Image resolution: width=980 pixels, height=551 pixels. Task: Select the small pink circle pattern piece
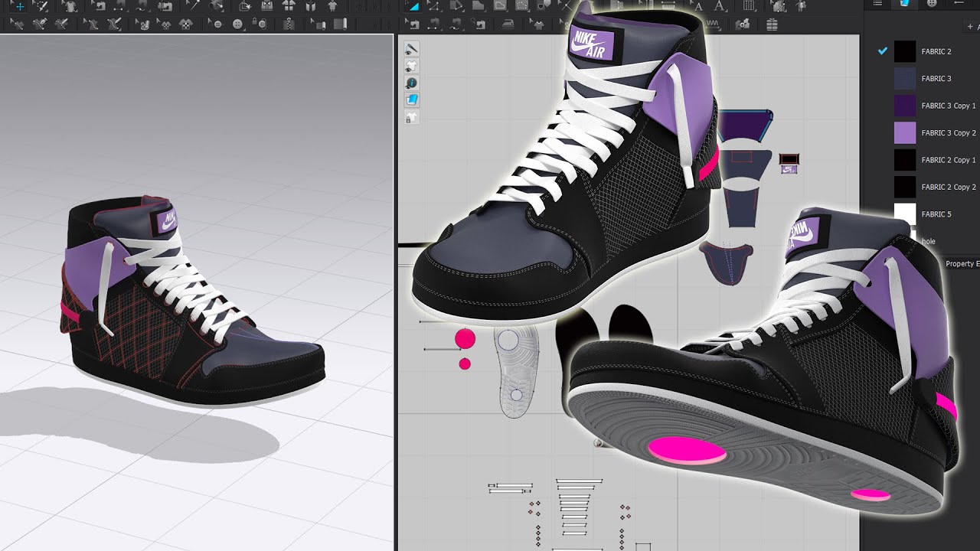click(x=465, y=364)
